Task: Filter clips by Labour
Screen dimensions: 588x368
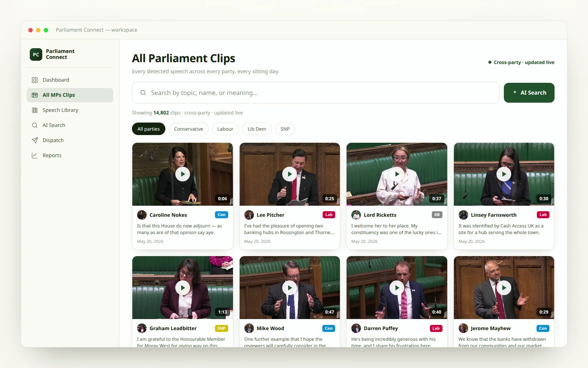Action: tap(225, 129)
